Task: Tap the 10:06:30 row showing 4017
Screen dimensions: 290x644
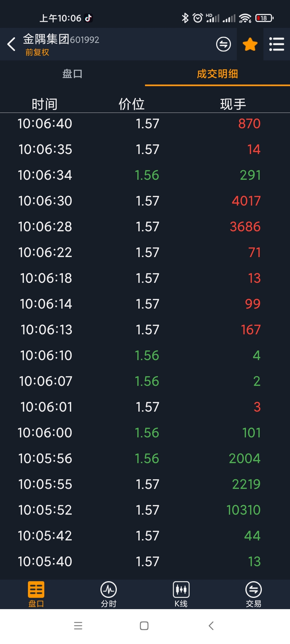Action: 145,201
